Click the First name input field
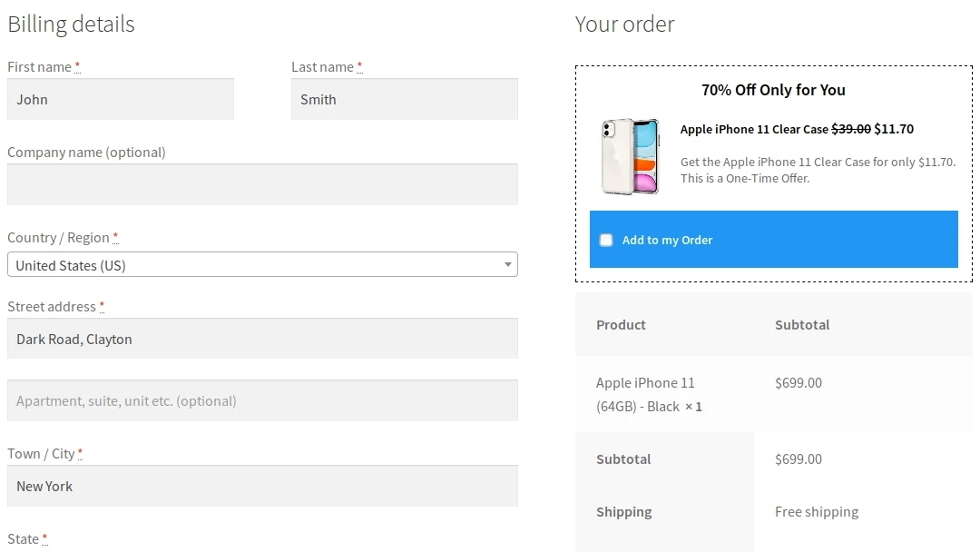Image resolution: width=980 pixels, height=552 pixels. 121,100
